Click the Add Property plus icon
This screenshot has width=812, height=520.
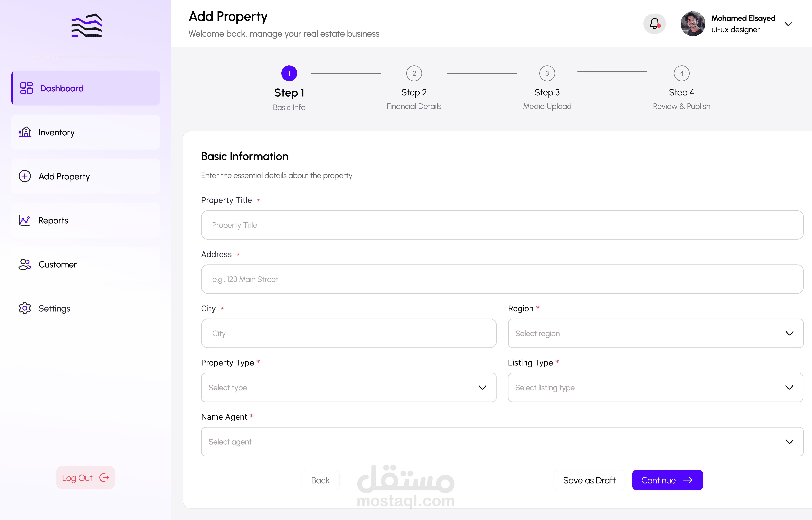[25, 176]
